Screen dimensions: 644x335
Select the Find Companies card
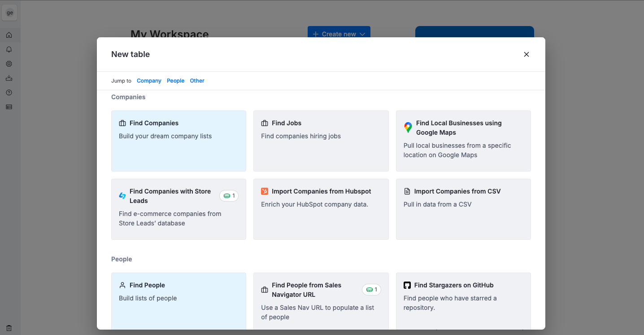coord(178,141)
